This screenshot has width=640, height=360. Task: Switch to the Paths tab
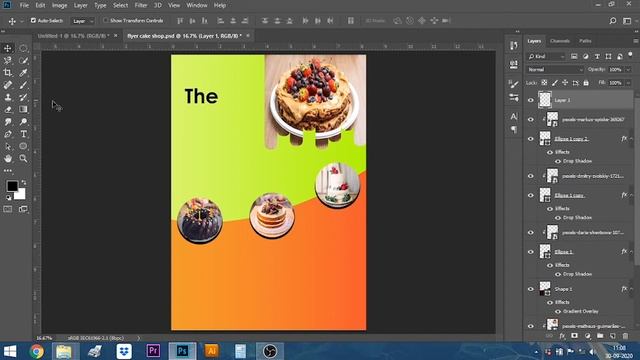(585, 41)
